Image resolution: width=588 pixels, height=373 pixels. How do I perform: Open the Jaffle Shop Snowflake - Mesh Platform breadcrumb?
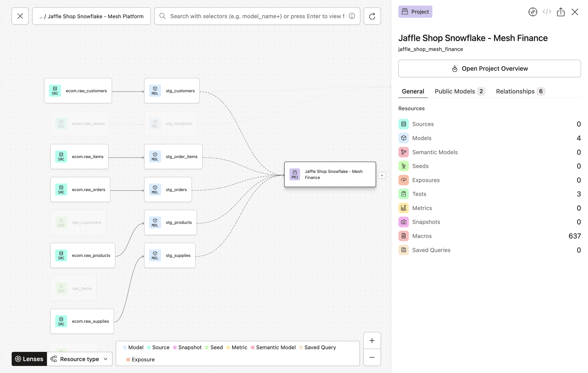click(91, 16)
